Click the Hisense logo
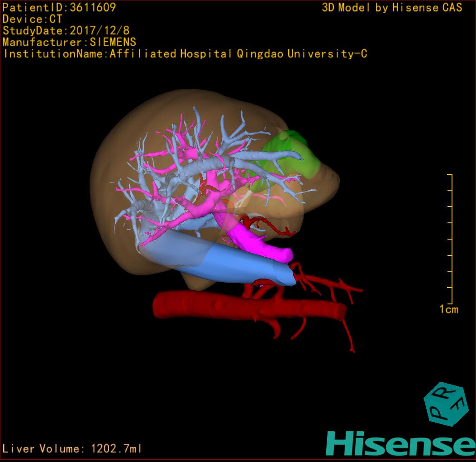The height and width of the screenshot is (462, 476). pyautogui.click(x=401, y=444)
